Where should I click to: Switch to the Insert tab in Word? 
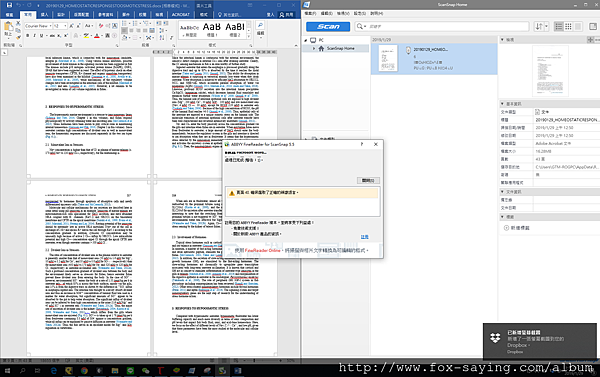(45, 15)
